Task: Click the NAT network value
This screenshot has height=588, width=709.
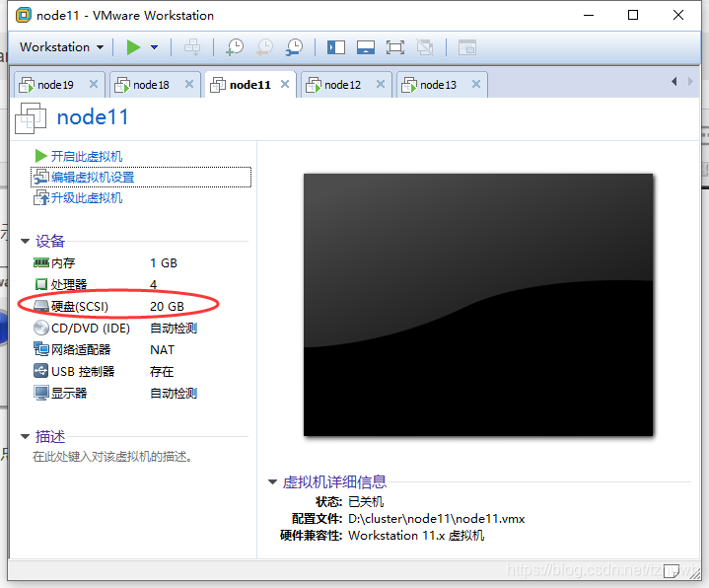Action: coord(162,349)
